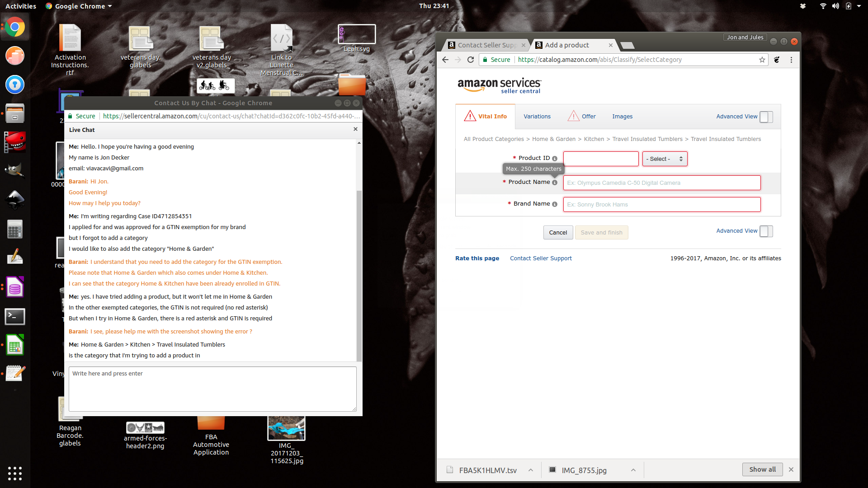Viewport: 868px width, 488px height.
Task: Launch LibreOffice Calc from the dock
Action: [15, 345]
